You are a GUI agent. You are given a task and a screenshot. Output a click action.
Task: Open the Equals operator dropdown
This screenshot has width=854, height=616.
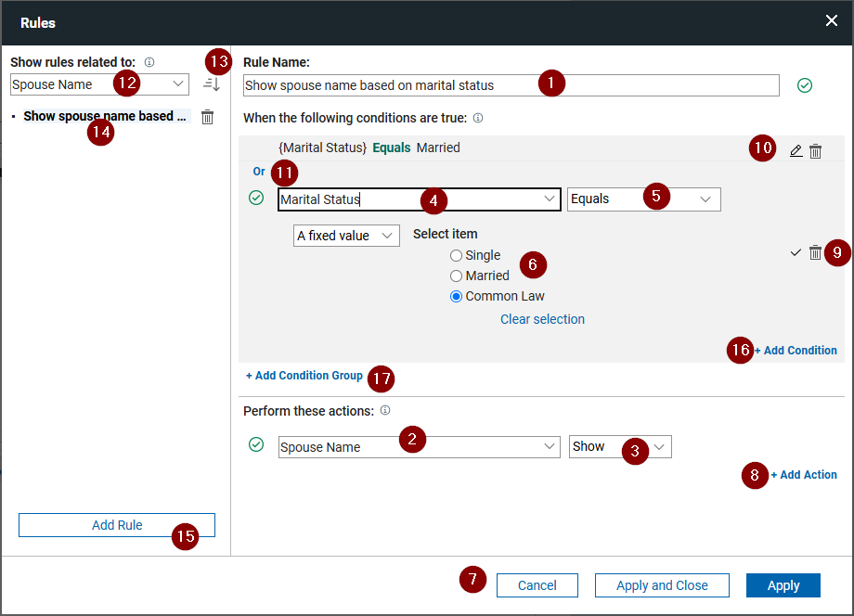pos(643,199)
